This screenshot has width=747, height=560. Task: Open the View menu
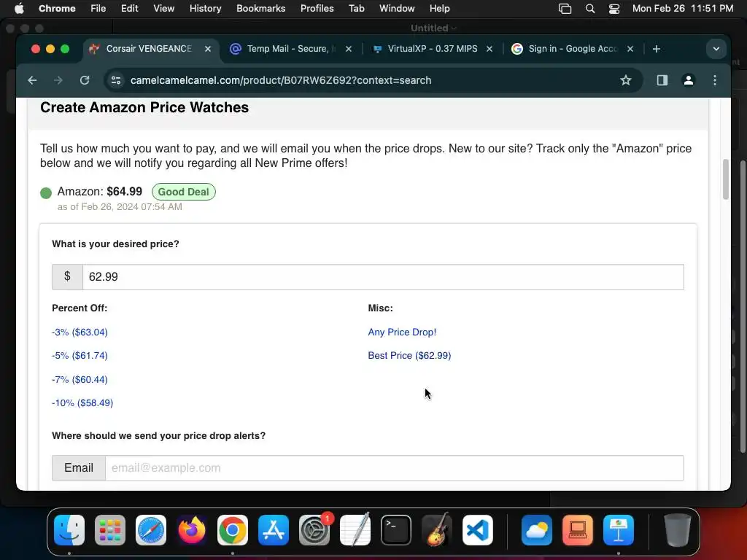(x=164, y=9)
